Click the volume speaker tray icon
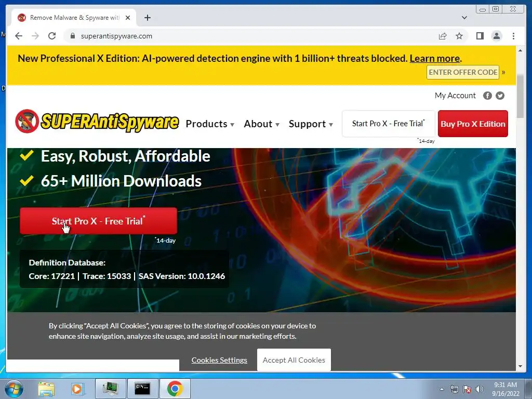Viewport: 532px width, 399px height. [480, 389]
